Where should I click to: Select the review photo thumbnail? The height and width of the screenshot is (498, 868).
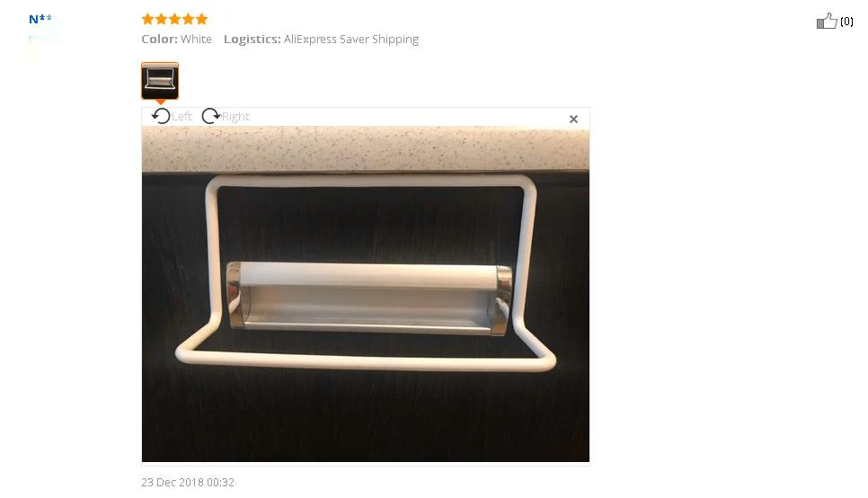(x=160, y=81)
